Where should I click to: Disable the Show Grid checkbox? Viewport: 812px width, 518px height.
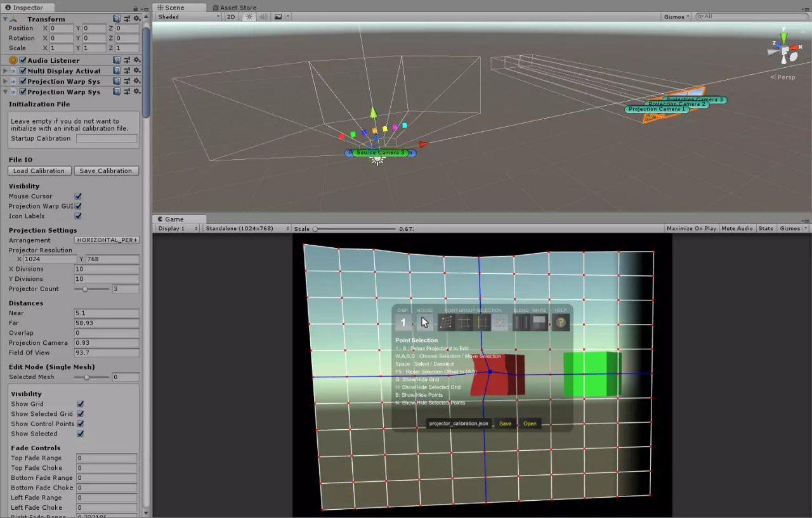click(x=81, y=404)
